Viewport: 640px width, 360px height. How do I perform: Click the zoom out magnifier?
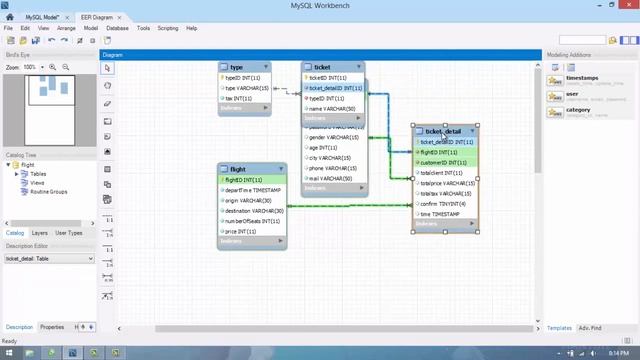(x=66, y=67)
